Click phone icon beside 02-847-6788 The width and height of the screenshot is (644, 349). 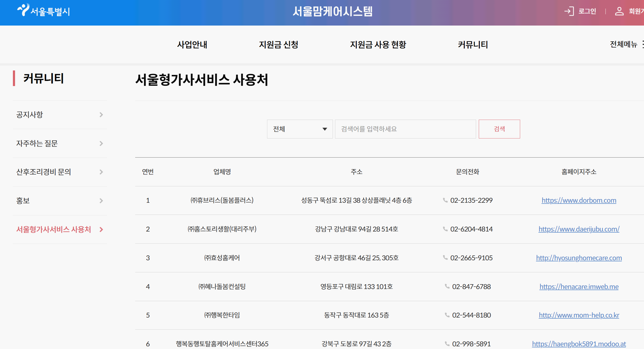coord(447,286)
